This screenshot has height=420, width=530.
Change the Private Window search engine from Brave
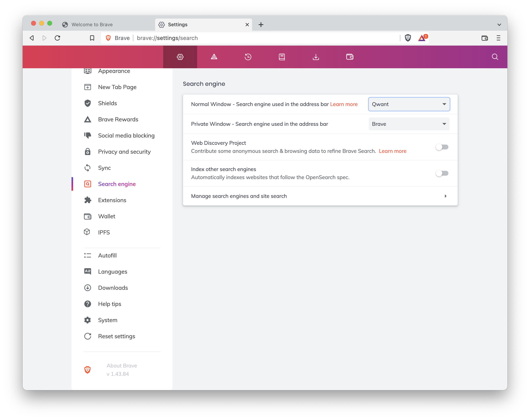(409, 124)
